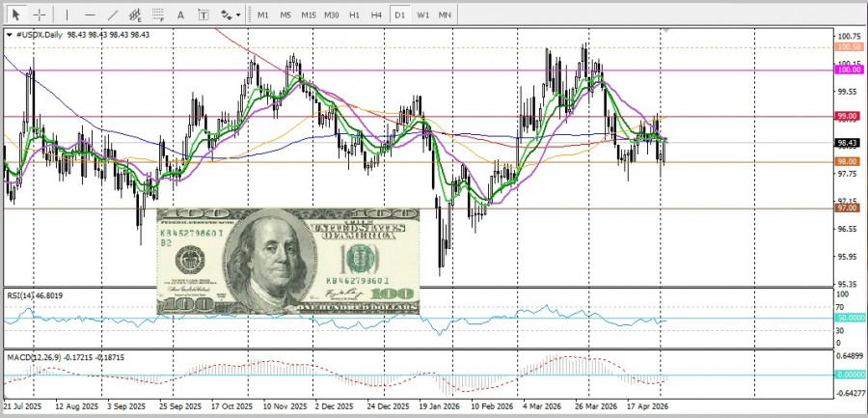Screen dimensions: 868x418
Task: Choose the vertical line drawing tool
Action: (67, 15)
